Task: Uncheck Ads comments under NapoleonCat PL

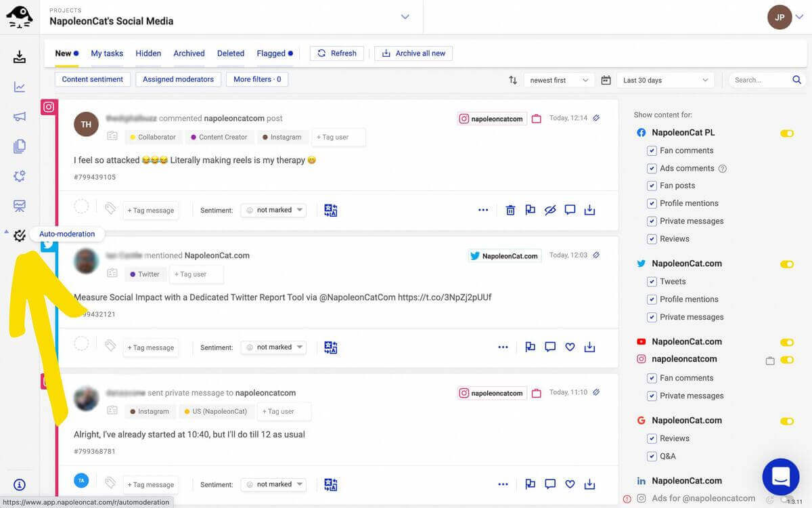Action: click(x=652, y=168)
